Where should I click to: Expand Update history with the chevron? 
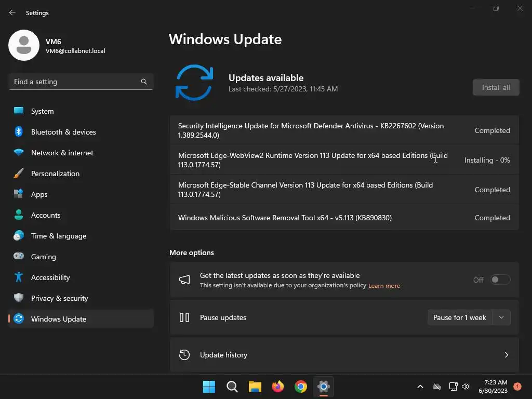[506, 354]
